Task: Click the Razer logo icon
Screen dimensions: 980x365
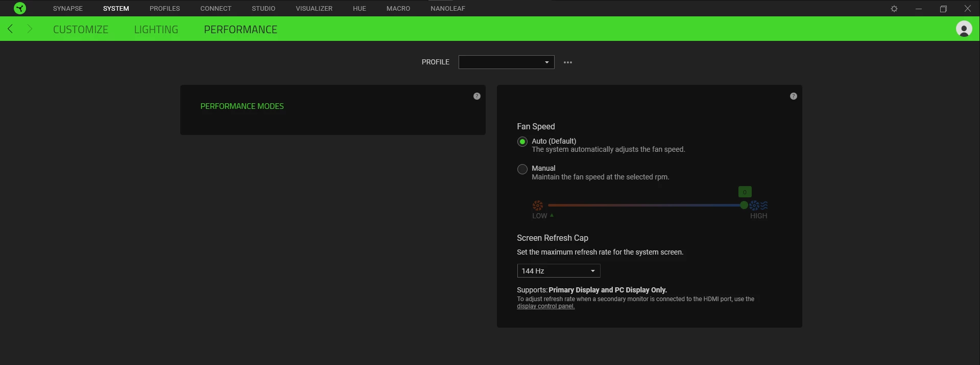Action: click(20, 8)
